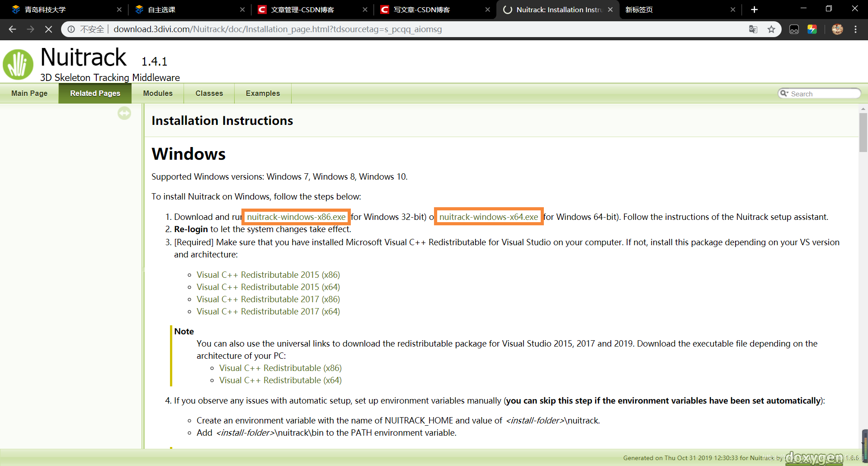
Task: Open the Examples menu item
Action: pos(263,93)
